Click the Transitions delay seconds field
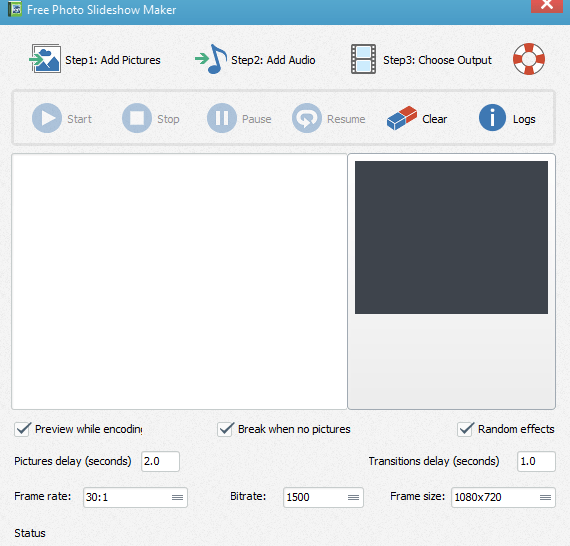The image size is (570, 546). click(536, 461)
